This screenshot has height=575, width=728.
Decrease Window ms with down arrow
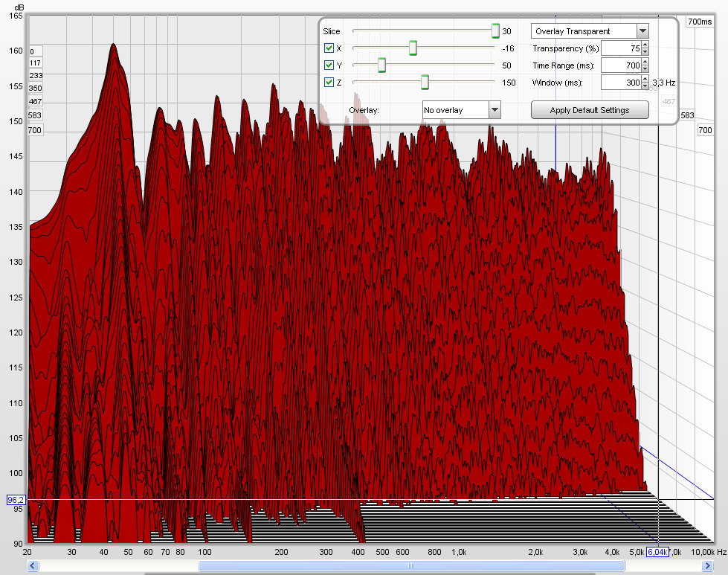click(645, 86)
